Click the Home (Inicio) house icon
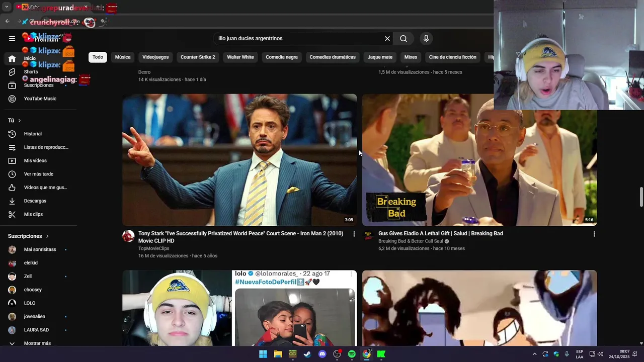The width and height of the screenshot is (644, 362). [x=12, y=58]
